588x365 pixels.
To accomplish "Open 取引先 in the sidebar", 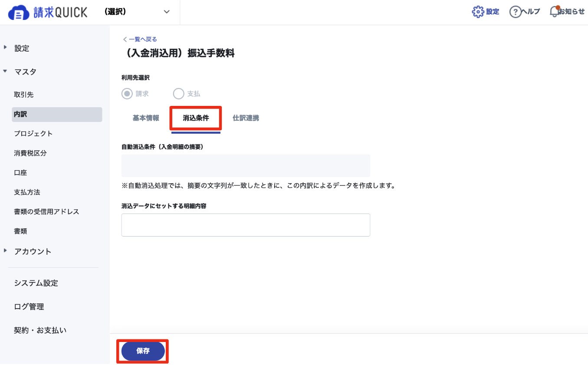I will [x=24, y=94].
